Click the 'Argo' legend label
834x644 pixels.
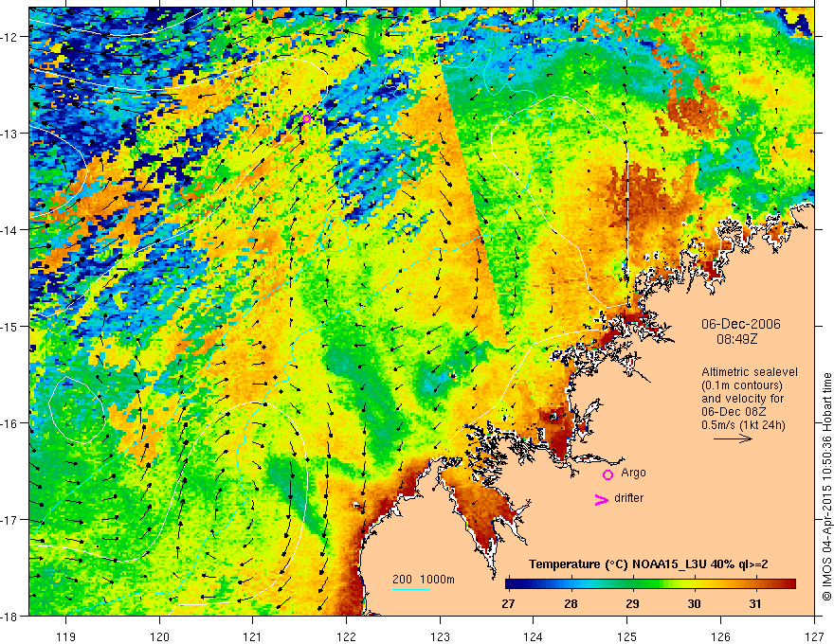(x=633, y=473)
